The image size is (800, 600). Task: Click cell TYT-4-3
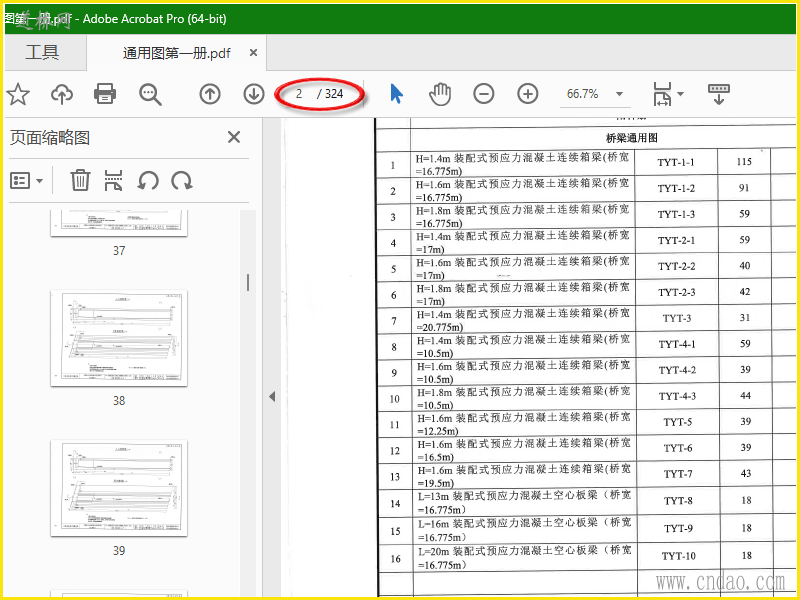click(x=677, y=396)
